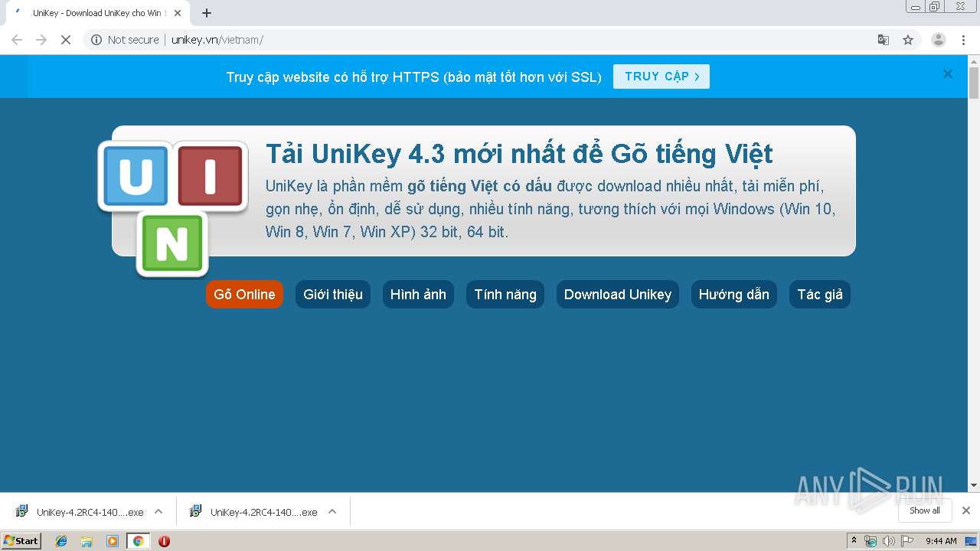Stop loading the page
Screen dimensions: 980x551
pos(66,40)
